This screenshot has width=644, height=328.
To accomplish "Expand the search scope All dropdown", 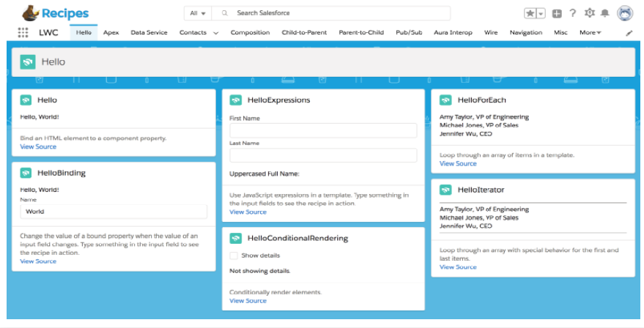I will 197,13.
